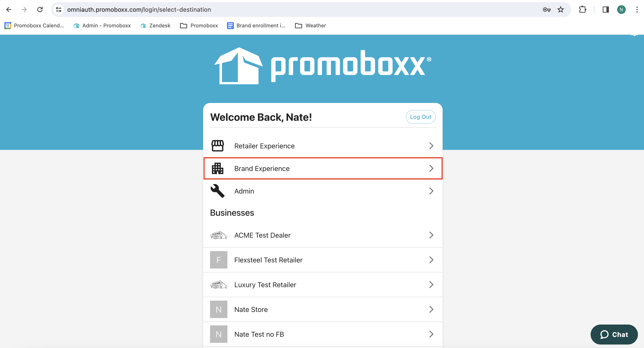Click the chevron beside Nate Test no FB
Viewport: 644px width, 348px height.
[431, 334]
